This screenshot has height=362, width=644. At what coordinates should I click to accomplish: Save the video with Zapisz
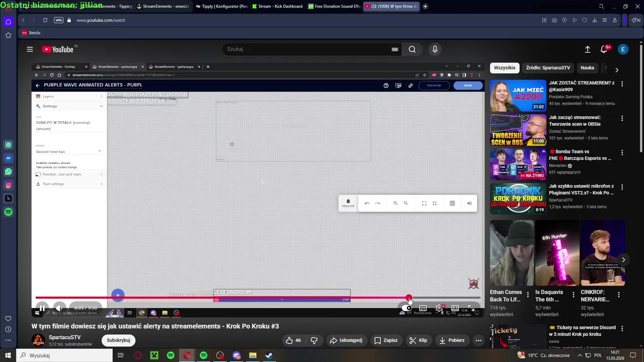tap(386, 340)
